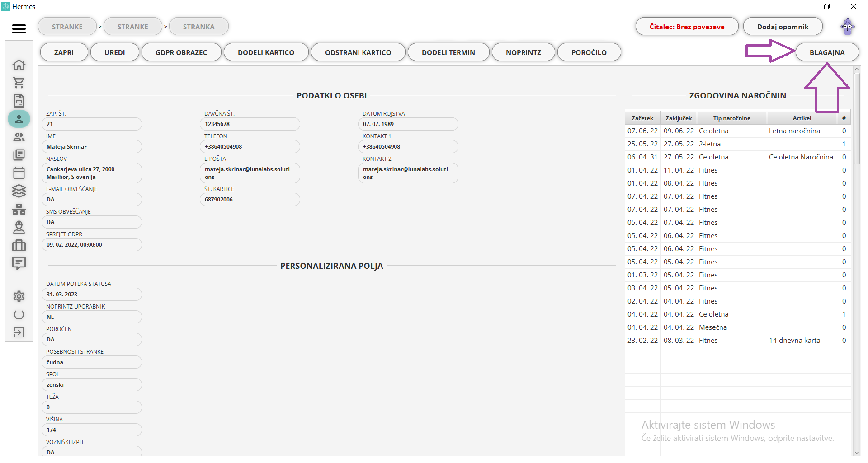Click the # column header
868x463 pixels.
pyautogui.click(x=844, y=118)
